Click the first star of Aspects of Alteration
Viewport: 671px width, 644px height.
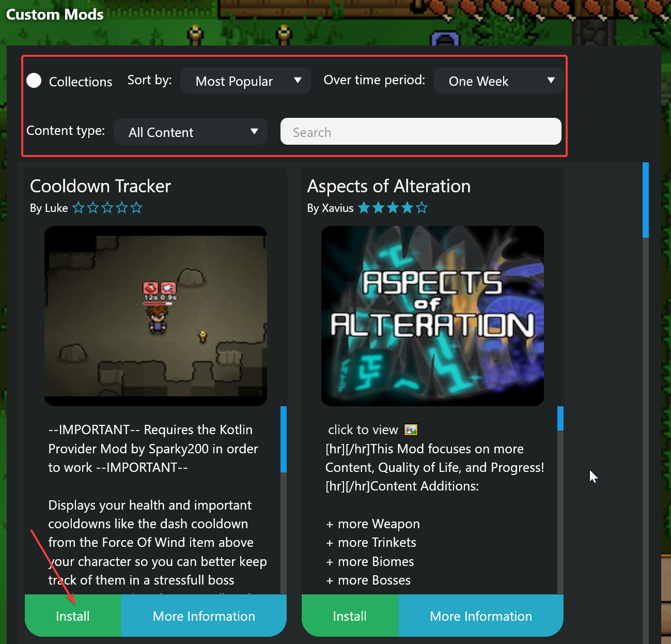pyautogui.click(x=364, y=208)
